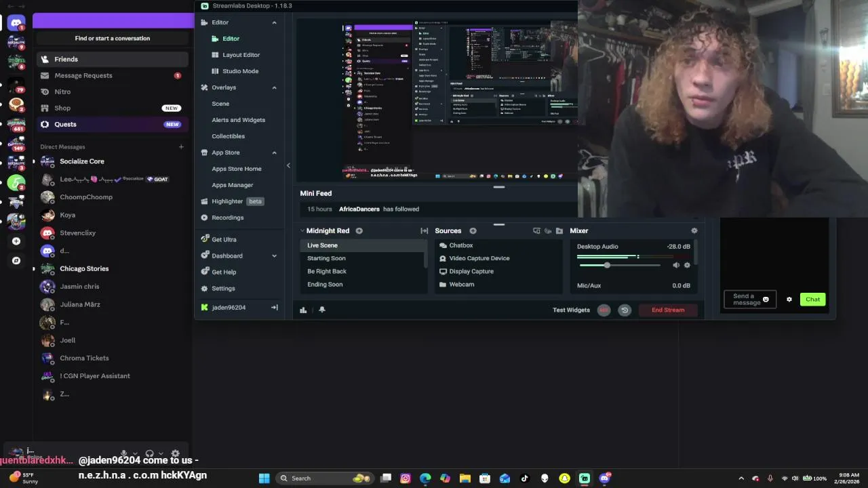This screenshot has width=868, height=488.
Task: Open Discord user settings gear
Action: (176, 453)
